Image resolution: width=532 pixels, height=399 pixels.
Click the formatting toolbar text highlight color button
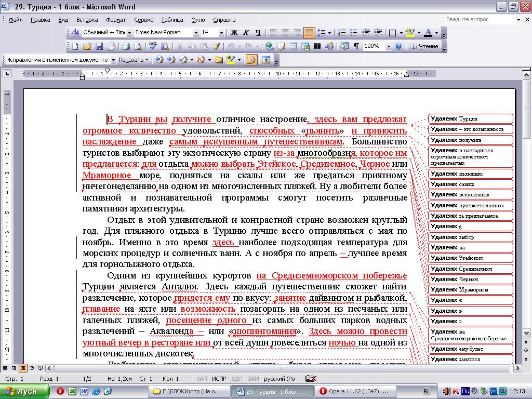(410, 33)
